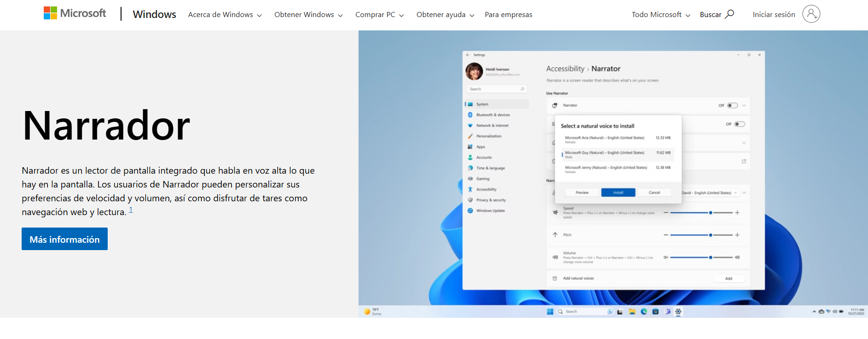Open Microsoft Edge from the taskbar
This screenshot has width=868, height=339.
pyautogui.click(x=644, y=312)
